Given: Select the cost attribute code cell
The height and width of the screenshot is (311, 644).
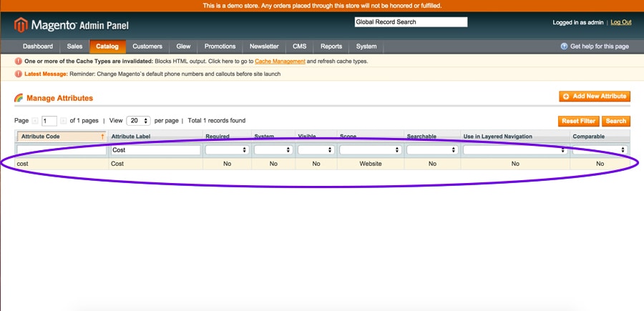Looking at the screenshot, I should coord(62,164).
